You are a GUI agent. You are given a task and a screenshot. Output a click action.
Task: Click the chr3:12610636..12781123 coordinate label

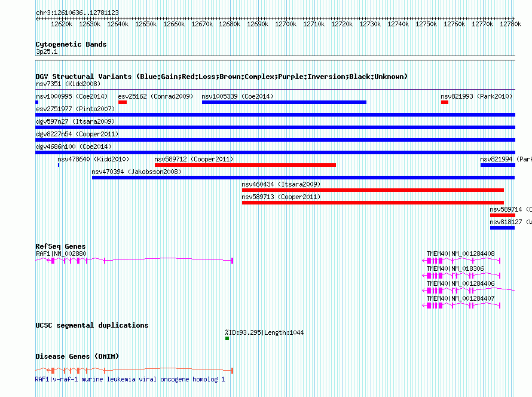point(77,13)
